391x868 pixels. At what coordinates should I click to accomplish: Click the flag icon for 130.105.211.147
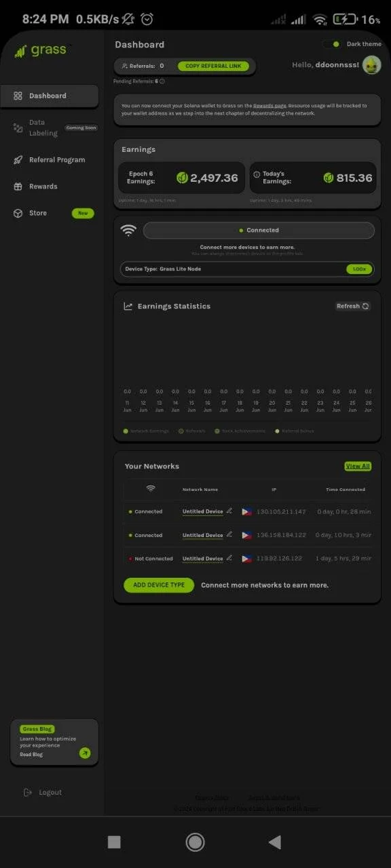[x=246, y=511]
